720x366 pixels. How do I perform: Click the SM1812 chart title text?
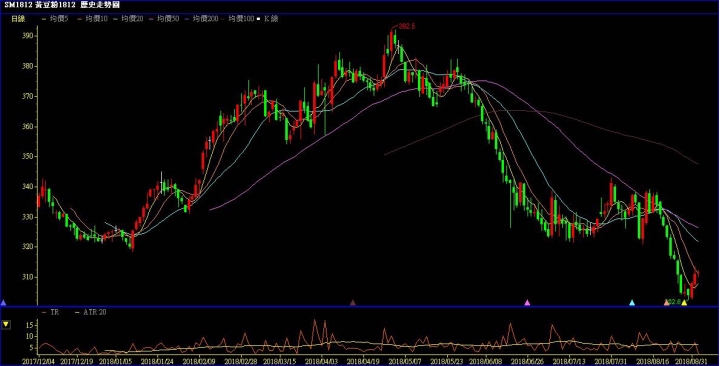click(62, 5)
